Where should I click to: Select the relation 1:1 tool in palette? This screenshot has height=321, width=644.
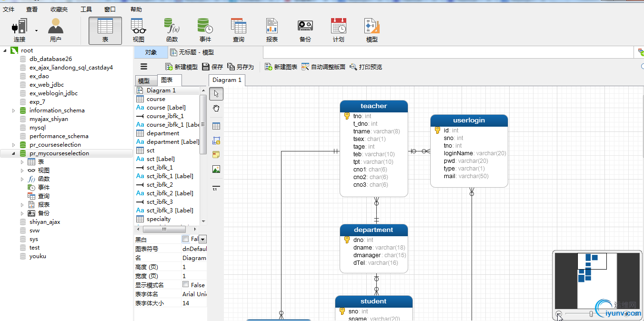216,188
